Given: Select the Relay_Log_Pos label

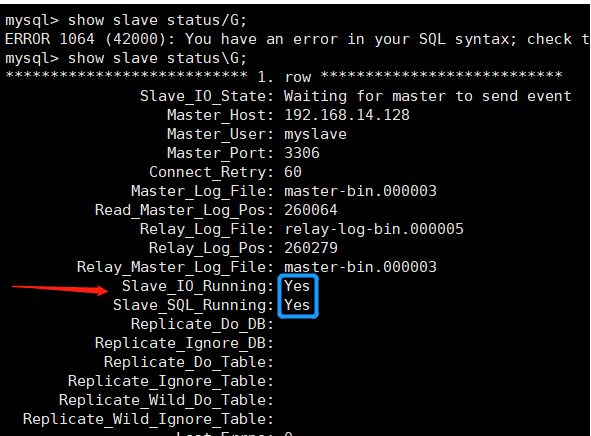Looking at the screenshot, I should click(x=211, y=248).
